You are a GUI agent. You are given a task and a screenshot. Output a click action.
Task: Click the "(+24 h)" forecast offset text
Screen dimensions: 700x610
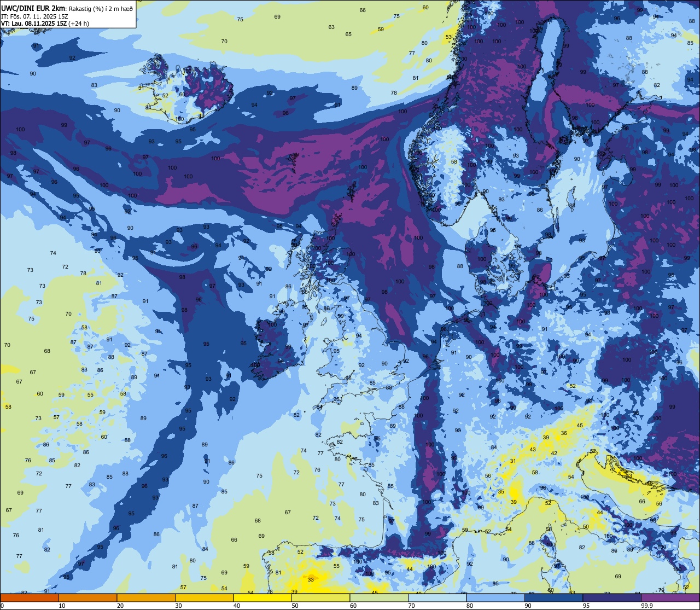[79, 24]
